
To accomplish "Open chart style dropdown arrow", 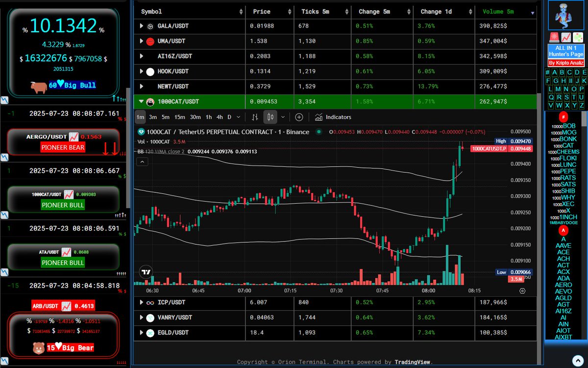I will [x=283, y=117].
